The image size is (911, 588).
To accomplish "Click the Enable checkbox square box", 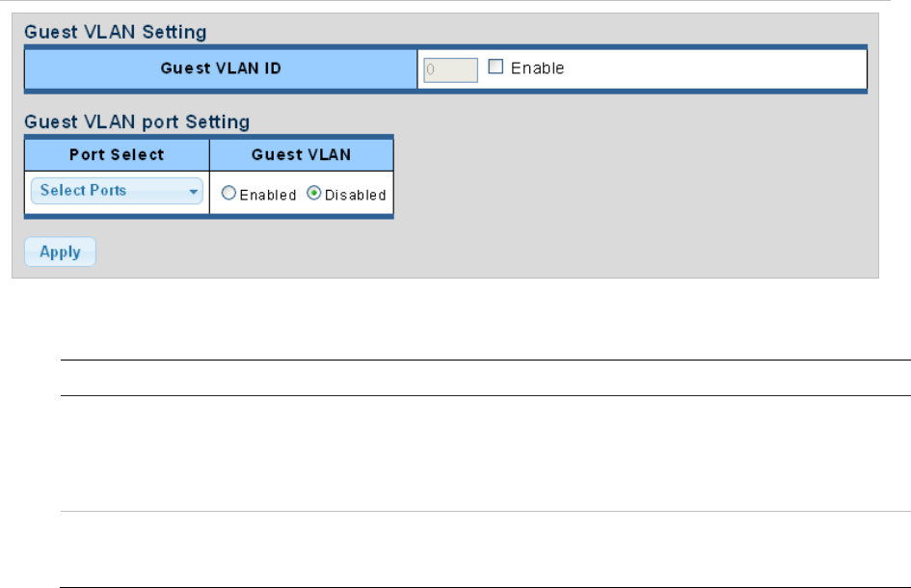I will coord(496,67).
